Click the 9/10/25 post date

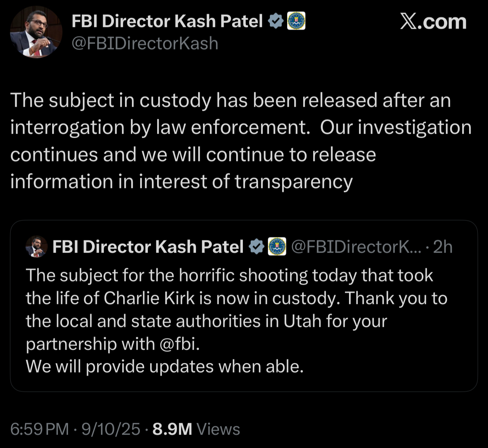(111, 429)
